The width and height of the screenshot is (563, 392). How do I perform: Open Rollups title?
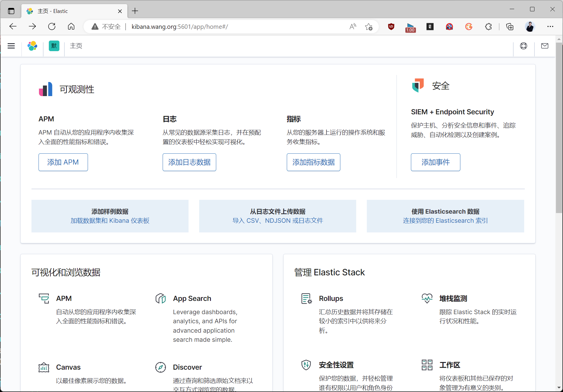point(331,299)
